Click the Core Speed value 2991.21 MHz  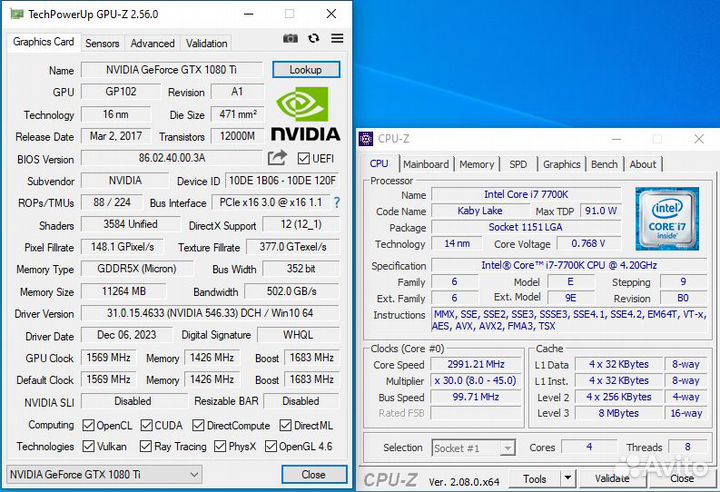[x=476, y=364]
